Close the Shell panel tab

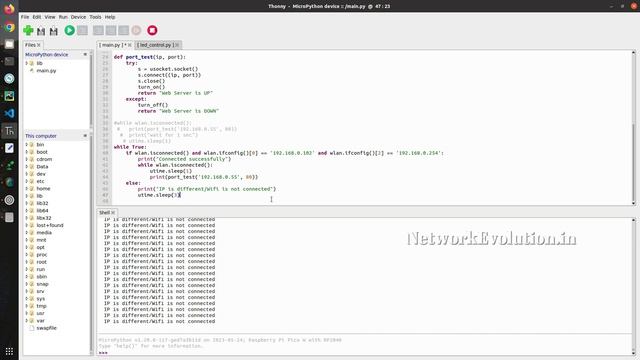(x=113, y=213)
